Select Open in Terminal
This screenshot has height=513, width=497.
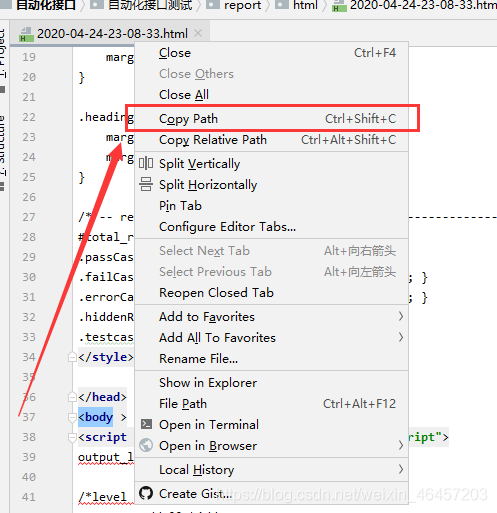pos(271,425)
